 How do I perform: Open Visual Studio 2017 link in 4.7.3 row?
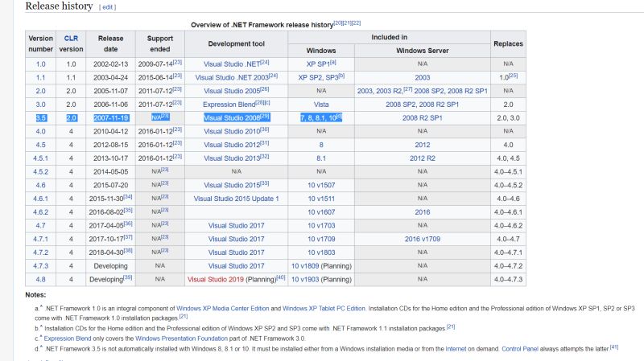click(236, 266)
